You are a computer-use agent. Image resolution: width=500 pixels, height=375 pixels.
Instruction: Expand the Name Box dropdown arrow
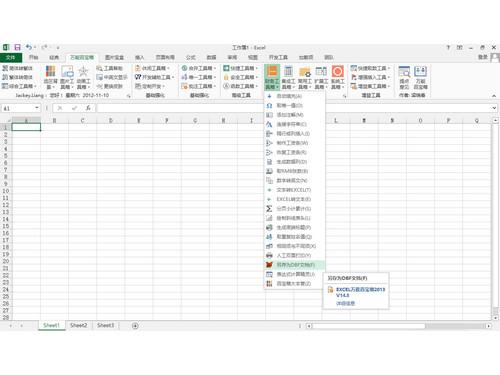point(37,108)
